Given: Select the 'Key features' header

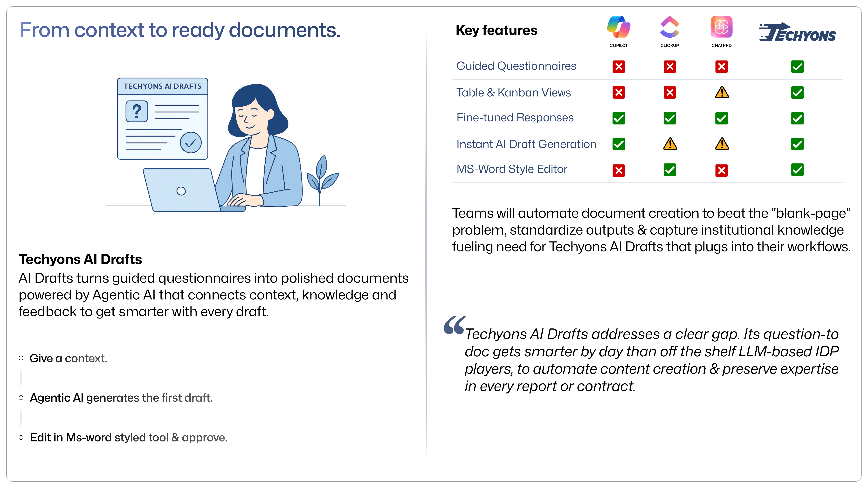Looking at the screenshot, I should pyautogui.click(x=497, y=30).
